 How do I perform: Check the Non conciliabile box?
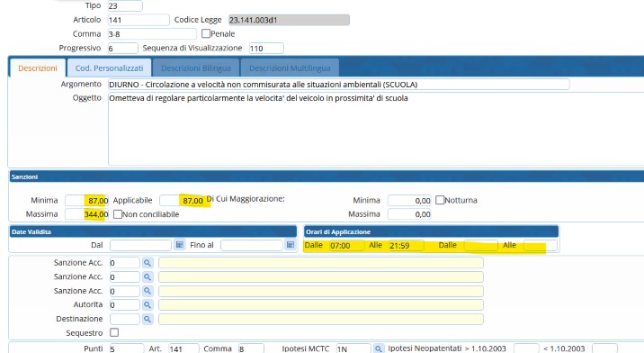click(118, 214)
